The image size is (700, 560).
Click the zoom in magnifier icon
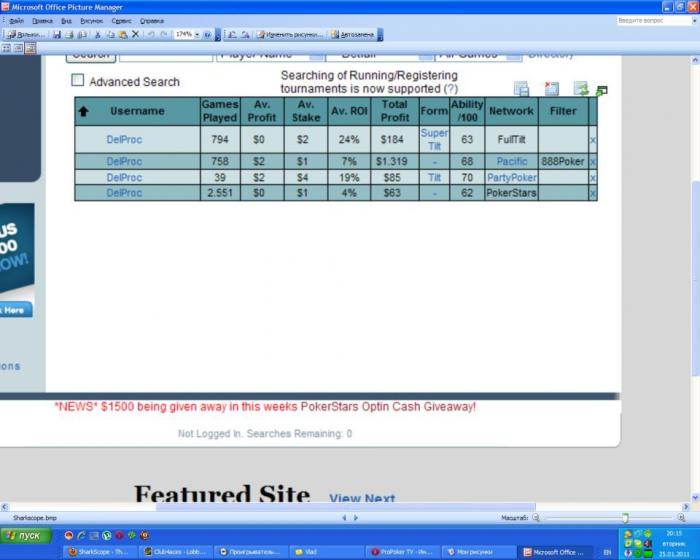click(681, 518)
